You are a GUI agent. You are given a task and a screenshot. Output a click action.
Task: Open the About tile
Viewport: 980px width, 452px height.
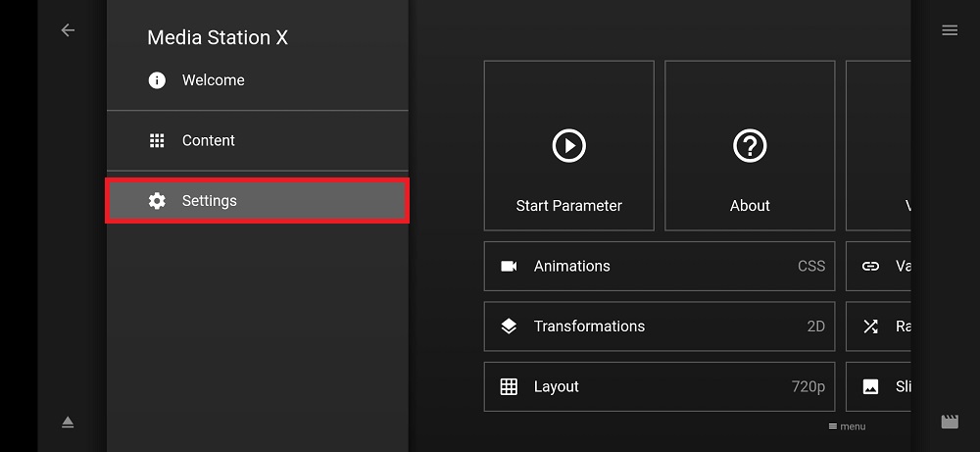(x=750, y=146)
